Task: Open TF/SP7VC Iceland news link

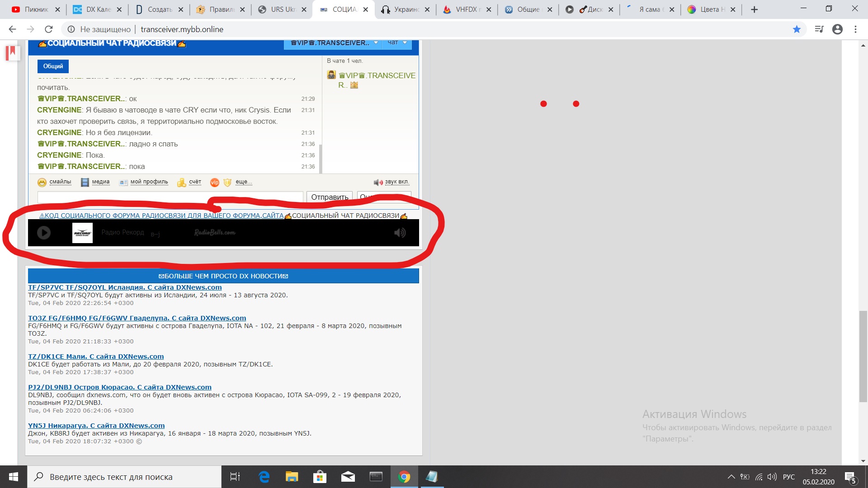Action: coord(125,287)
